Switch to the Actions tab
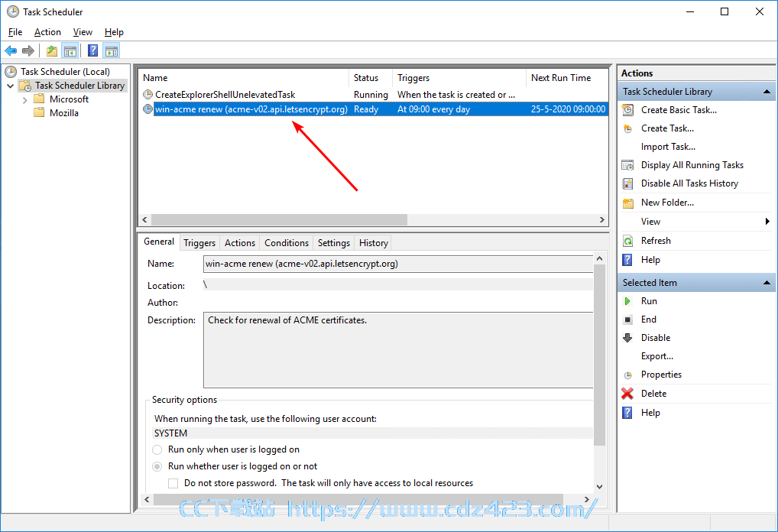The height and width of the screenshot is (532, 778). pyautogui.click(x=240, y=242)
